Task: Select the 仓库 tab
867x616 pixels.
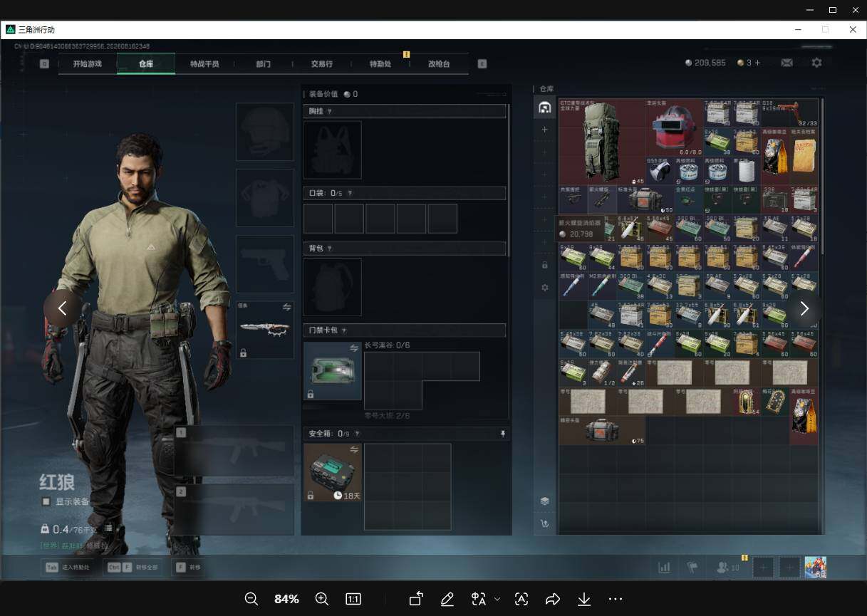Action: pos(146,63)
